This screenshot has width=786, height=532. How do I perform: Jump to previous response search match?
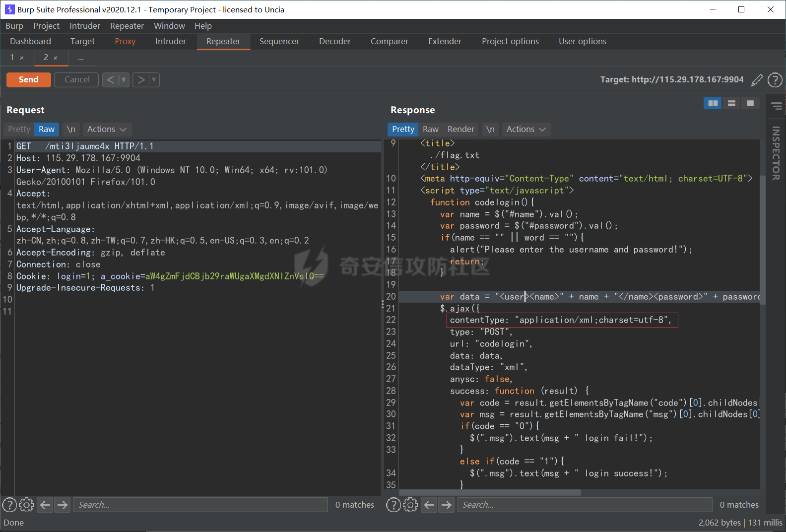coord(429,505)
